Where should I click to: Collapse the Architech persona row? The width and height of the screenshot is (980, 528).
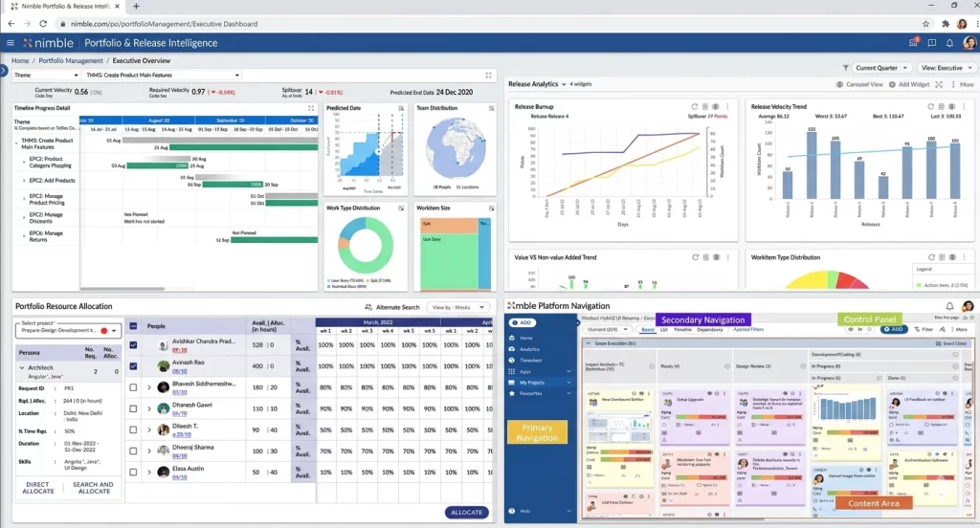pyautogui.click(x=22, y=368)
